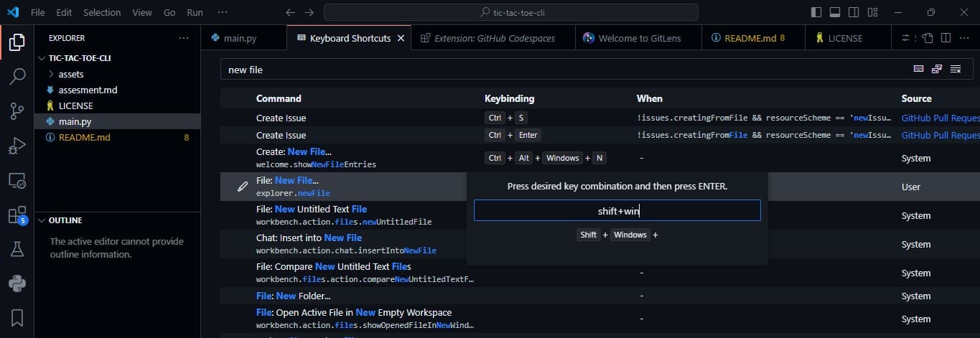Open GitHub Pull Requests source link for Ctrl+Enter

click(941, 135)
